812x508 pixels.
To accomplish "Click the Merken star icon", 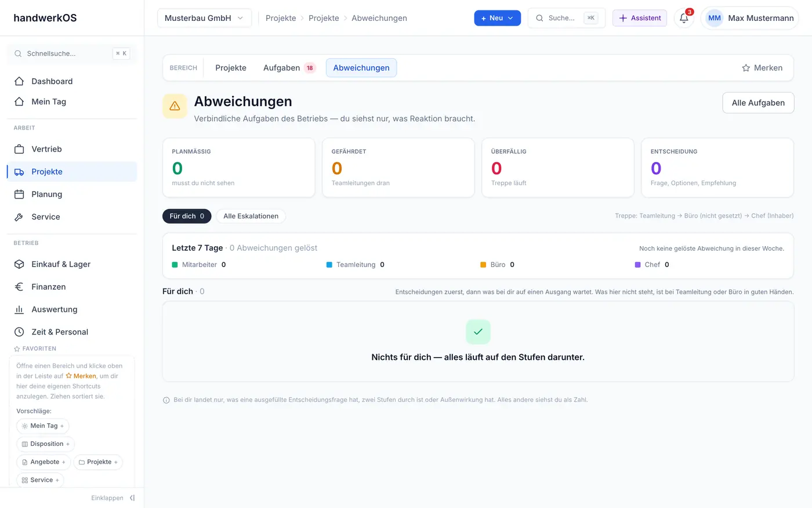I will click(746, 68).
